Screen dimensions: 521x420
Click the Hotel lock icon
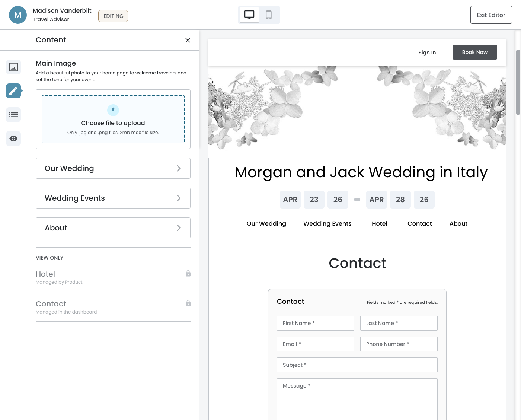(x=188, y=274)
